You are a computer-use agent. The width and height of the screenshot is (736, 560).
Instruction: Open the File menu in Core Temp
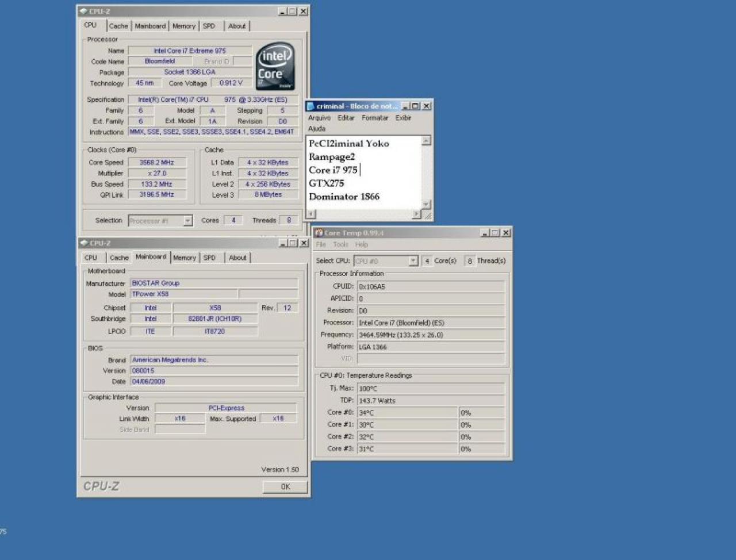tap(321, 244)
